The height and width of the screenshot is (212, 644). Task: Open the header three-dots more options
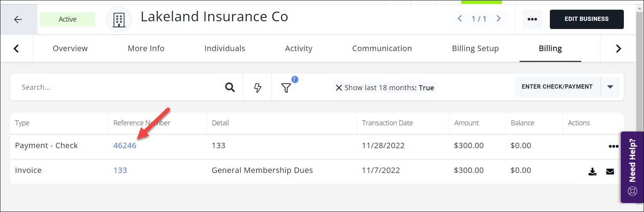[x=532, y=19]
